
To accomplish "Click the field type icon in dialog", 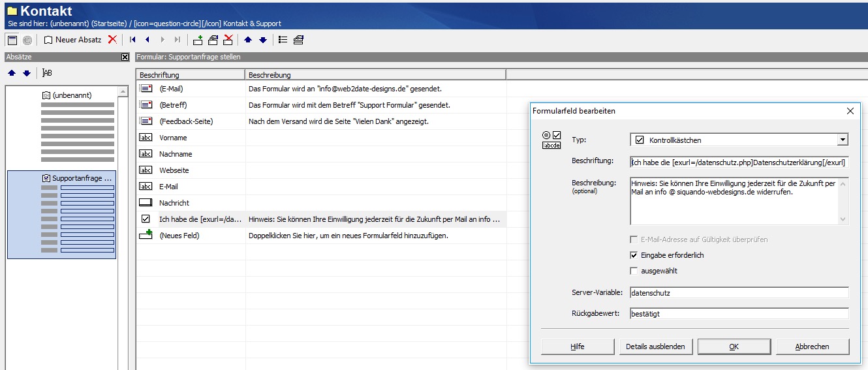I will pos(552,140).
